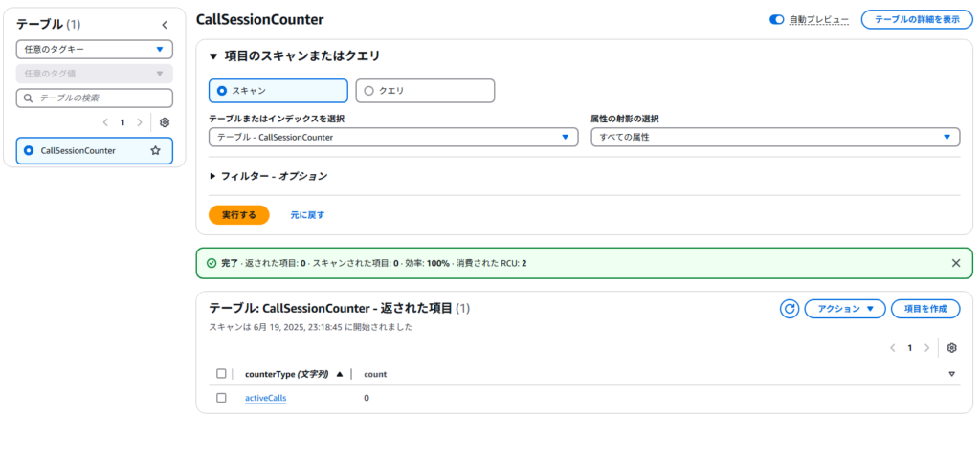Open the 任意のタグキー dropdown
Image resolution: width=980 pixels, height=458 pixels.
pos(94,48)
